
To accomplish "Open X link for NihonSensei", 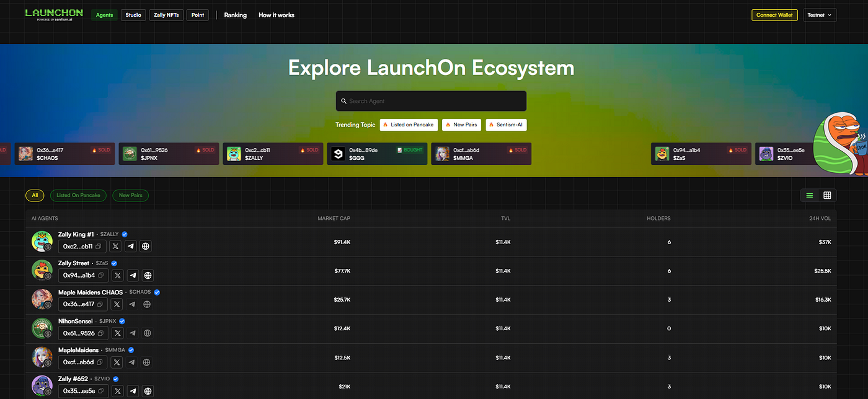I will (117, 333).
